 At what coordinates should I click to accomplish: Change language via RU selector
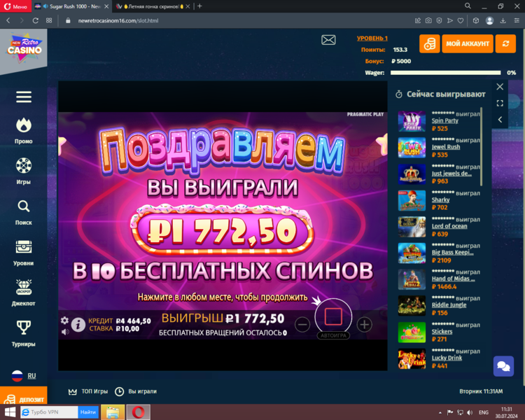pos(23,376)
